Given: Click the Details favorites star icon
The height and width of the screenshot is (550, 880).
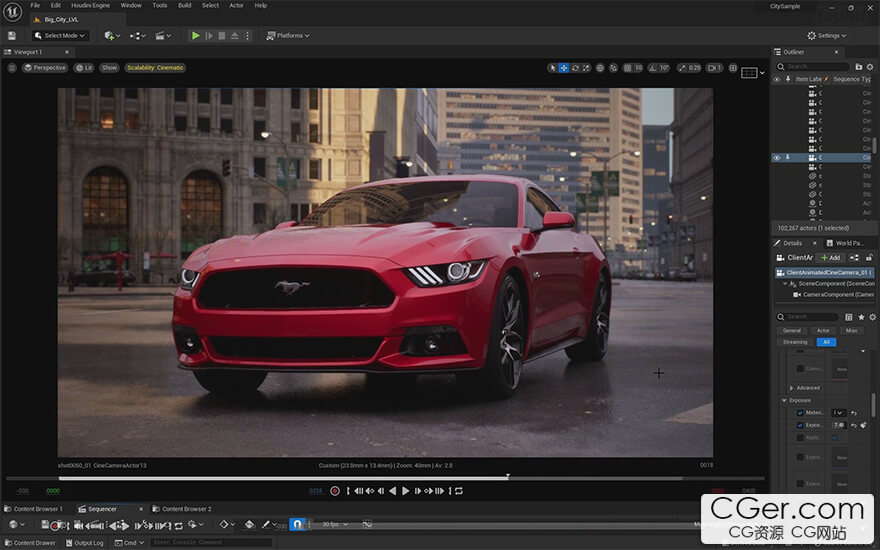Looking at the screenshot, I should tap(861, 317).
